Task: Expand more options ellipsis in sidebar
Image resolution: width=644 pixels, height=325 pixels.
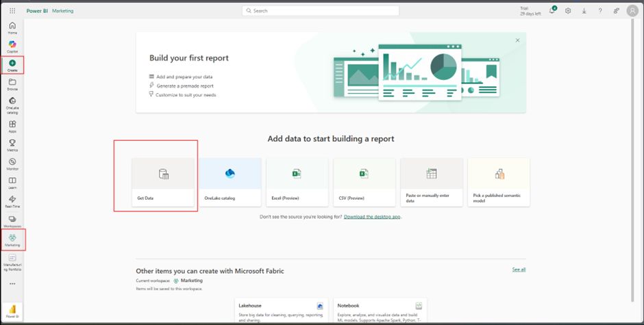Action: point(12,283)
